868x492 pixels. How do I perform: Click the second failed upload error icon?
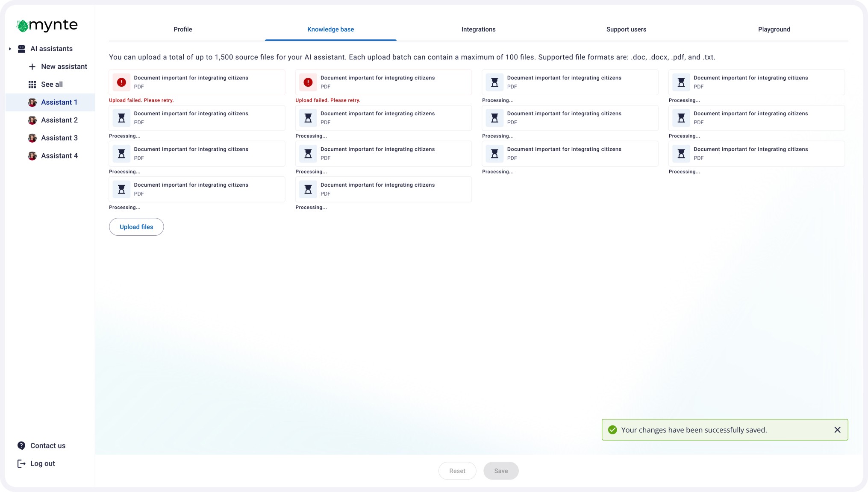[x=308, y=82]
